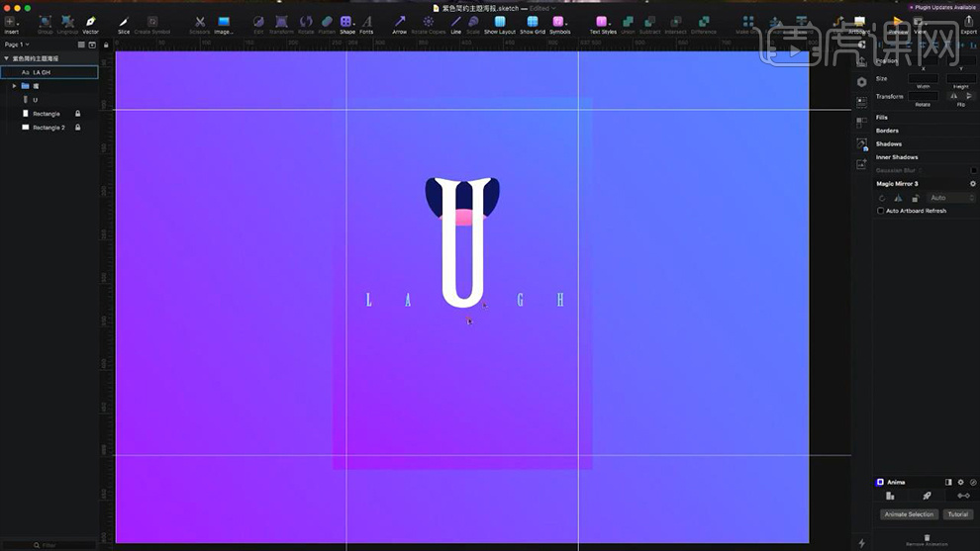This screenshot has height=551, width=980.
Task: Click the Difference boolean icon
Action: 704,22
